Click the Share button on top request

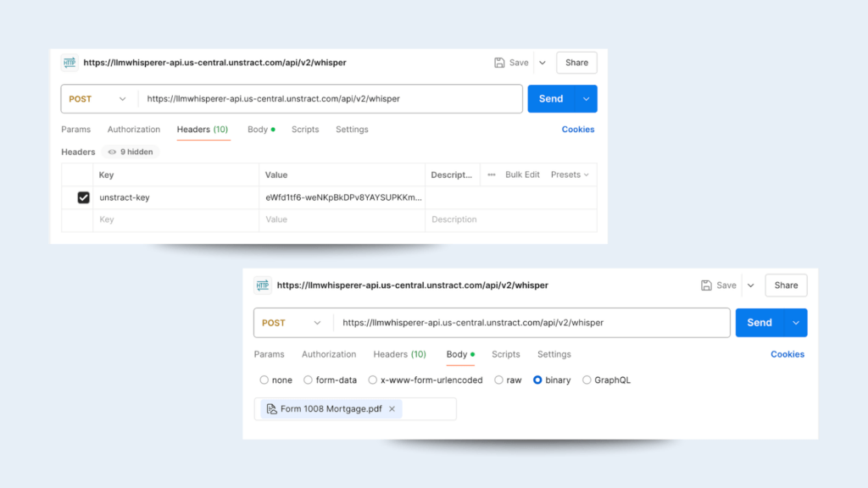[x=576, y=62]
